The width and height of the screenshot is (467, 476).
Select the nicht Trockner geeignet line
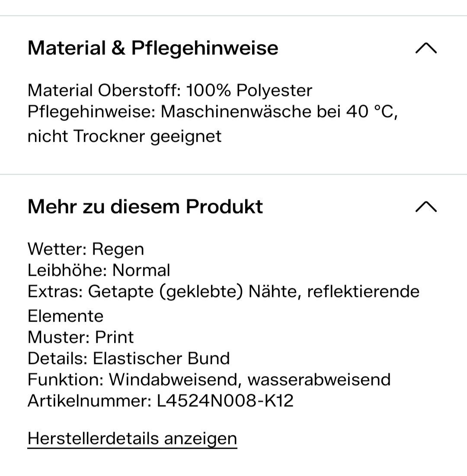(125, 136)
